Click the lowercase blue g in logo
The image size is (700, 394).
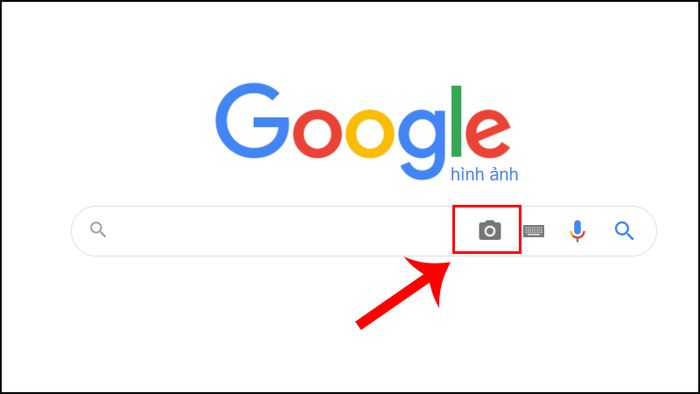(422, 144)
